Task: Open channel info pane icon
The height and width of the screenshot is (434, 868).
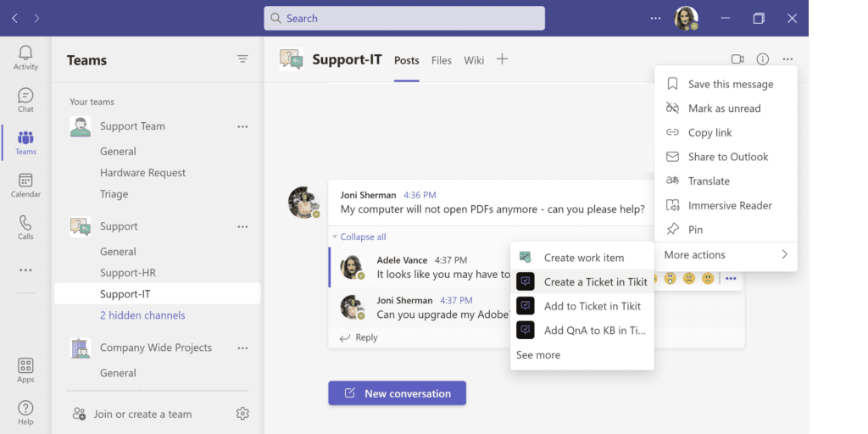Action: [x=763, y=58]
